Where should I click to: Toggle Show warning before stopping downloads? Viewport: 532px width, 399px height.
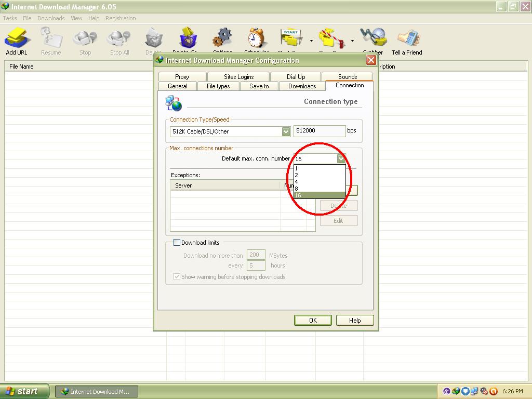click(x=177, y=276)
